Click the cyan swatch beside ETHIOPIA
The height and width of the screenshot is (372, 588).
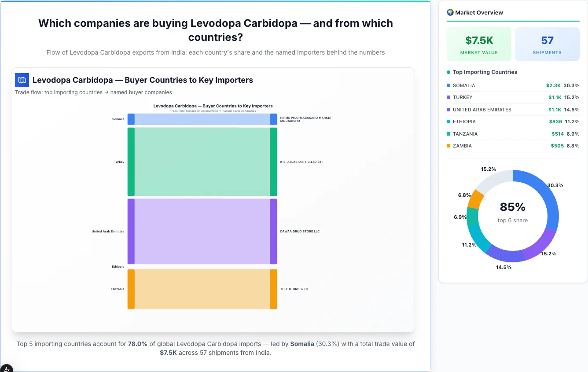click(x=449, y=122)
